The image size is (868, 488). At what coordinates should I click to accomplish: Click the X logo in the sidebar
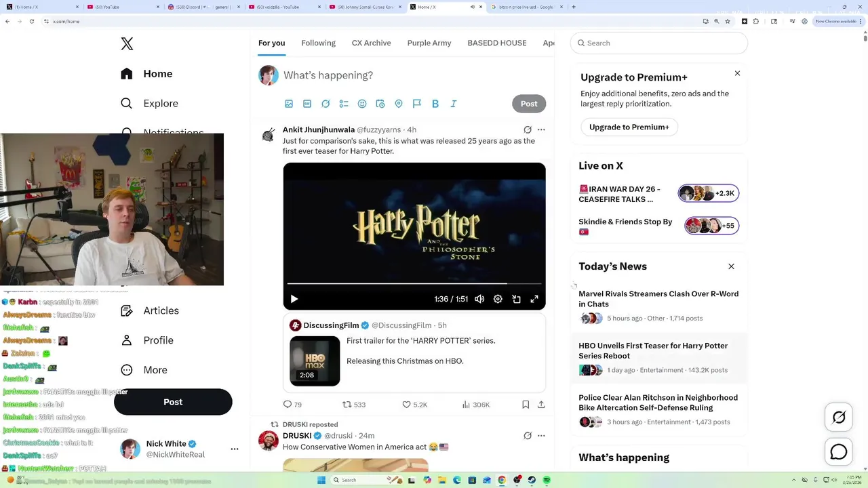tap(127, 44)
